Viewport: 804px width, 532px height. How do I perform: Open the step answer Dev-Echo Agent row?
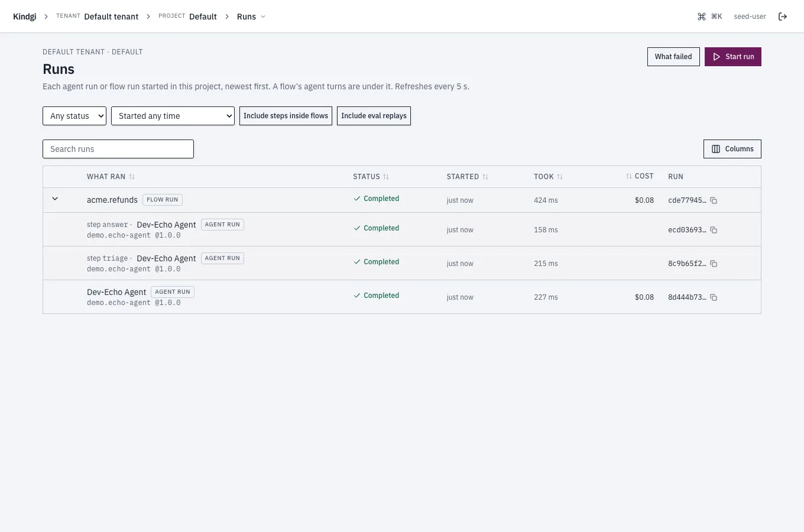pyautogui.click(x=402, y=229)
